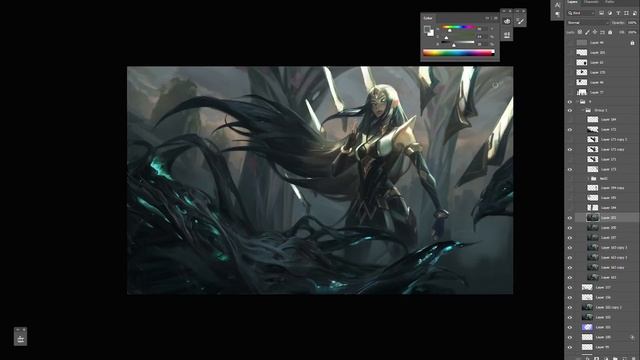Toggle visibility of the group above Group 1
This screenshot has width=640, height=360.
(570, 102)
